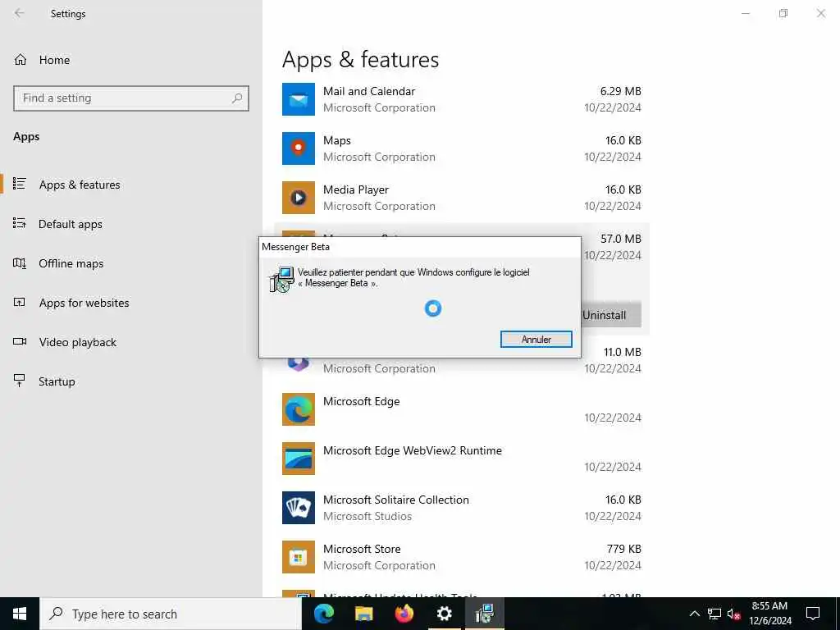Open the Offline maps page

pos(71,263)
